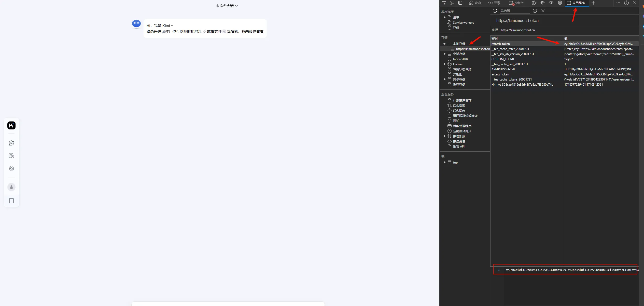Click the 筛选器 filter input field
Screen dimensions: 644x306
(515, 11)
